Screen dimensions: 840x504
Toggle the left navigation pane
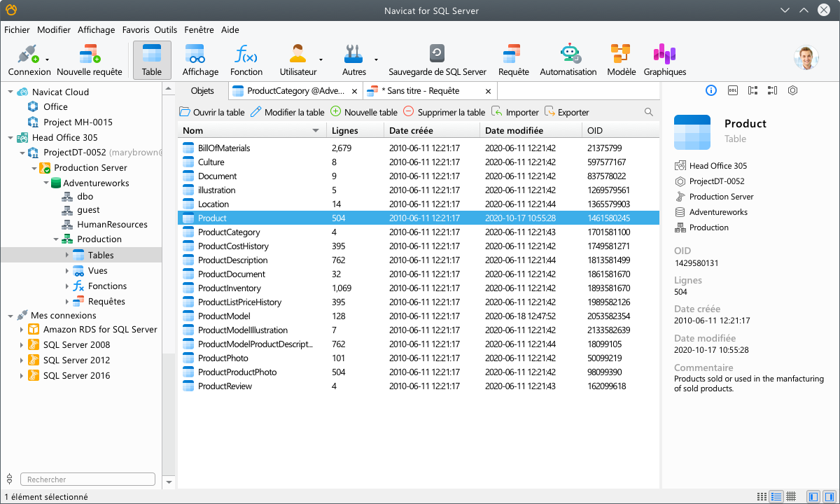pyautogui.click(x=813, y=496)
